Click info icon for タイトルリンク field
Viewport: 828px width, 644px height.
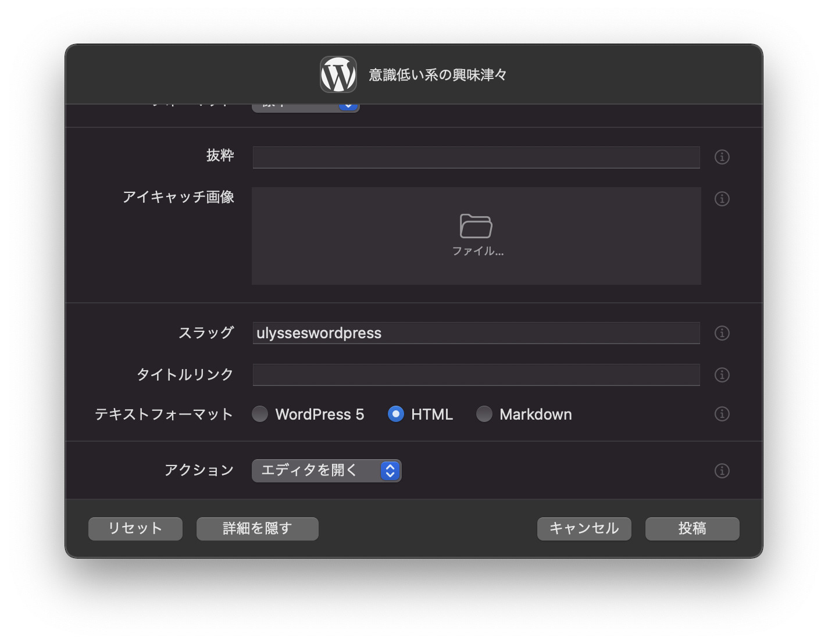[722, 375]
